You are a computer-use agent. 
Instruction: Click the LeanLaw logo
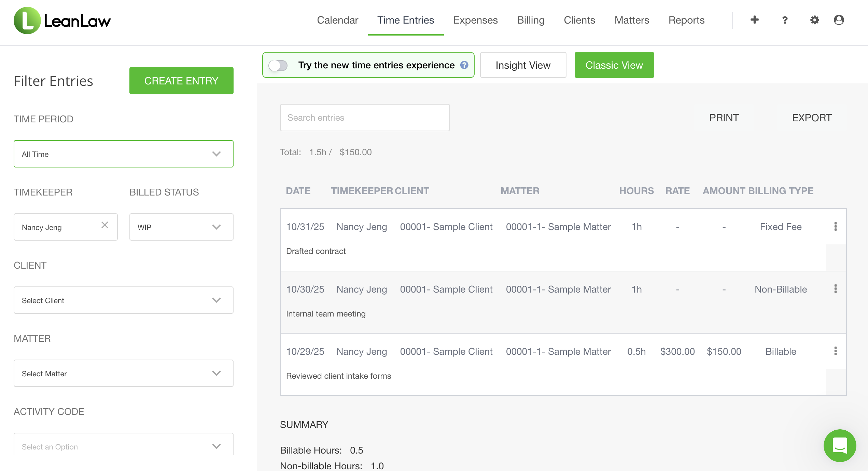62,21
